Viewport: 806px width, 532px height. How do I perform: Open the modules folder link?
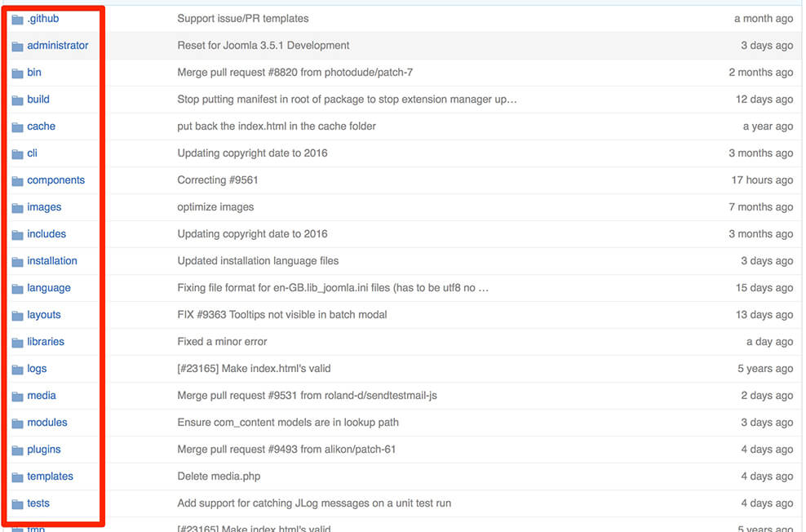[47, 423]
